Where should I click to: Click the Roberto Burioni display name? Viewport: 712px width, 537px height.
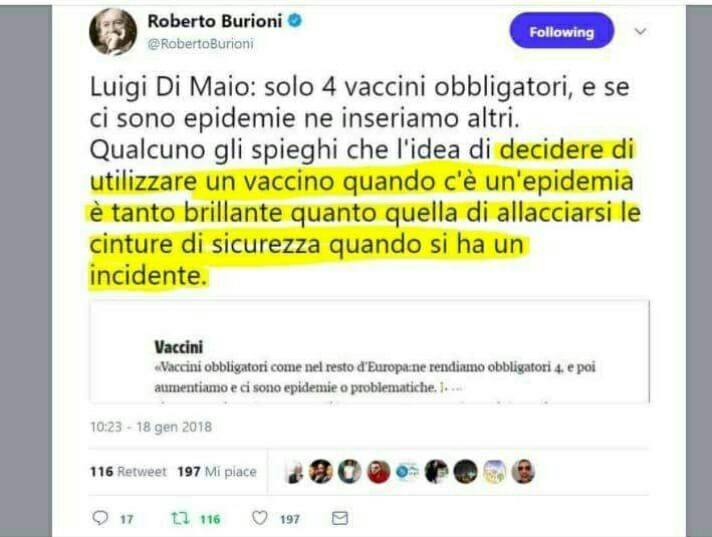(215, 21)
